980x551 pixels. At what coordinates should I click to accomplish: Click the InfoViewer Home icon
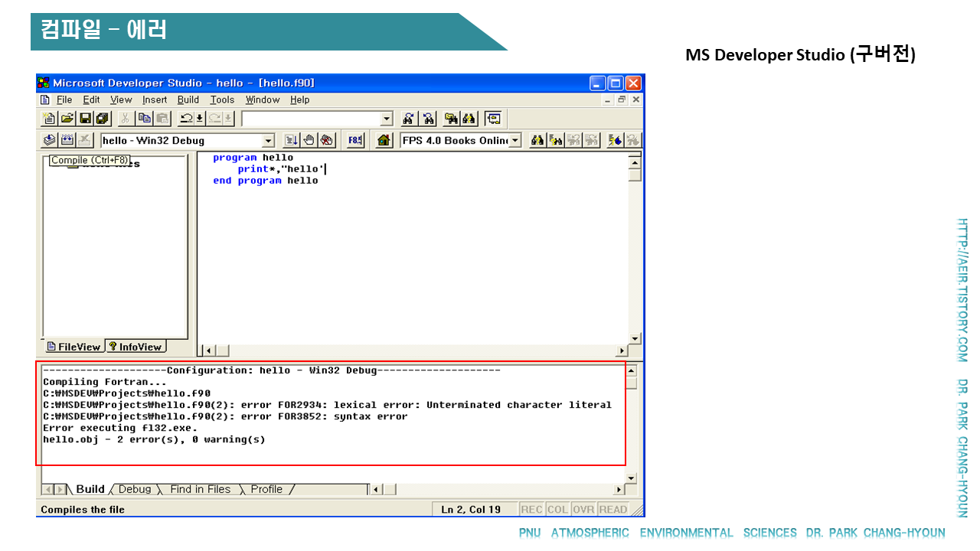click(x=385, y=140)
